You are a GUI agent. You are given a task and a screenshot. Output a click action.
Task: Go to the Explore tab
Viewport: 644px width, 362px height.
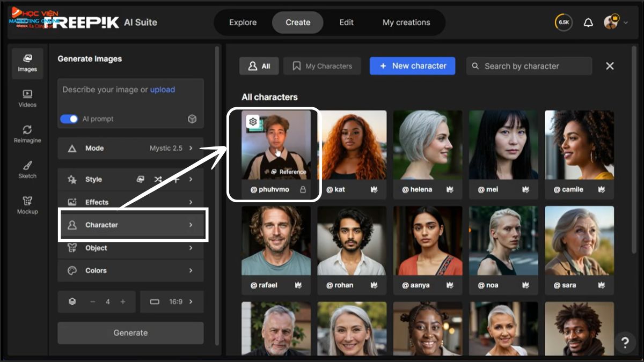tap(243, 23)
